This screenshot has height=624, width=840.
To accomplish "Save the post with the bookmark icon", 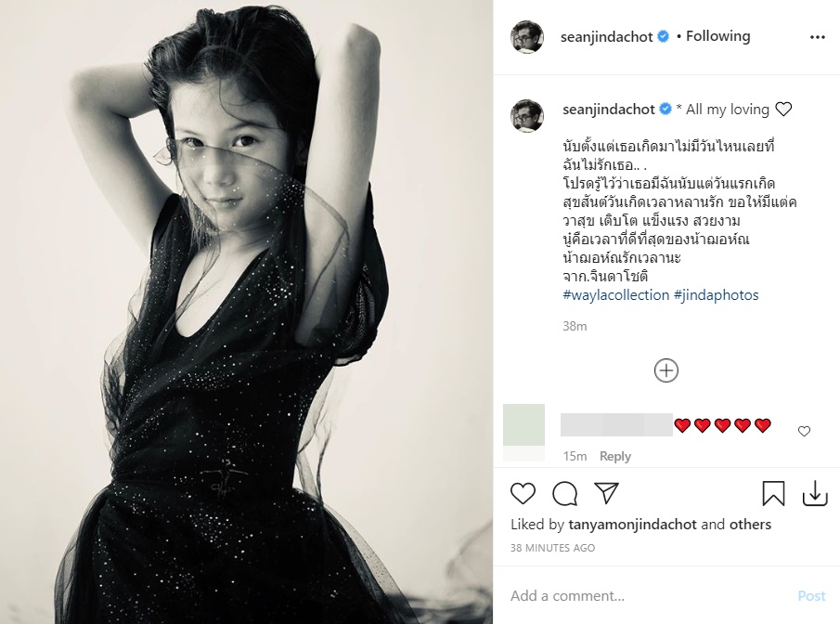I will [x=773, y=493].
